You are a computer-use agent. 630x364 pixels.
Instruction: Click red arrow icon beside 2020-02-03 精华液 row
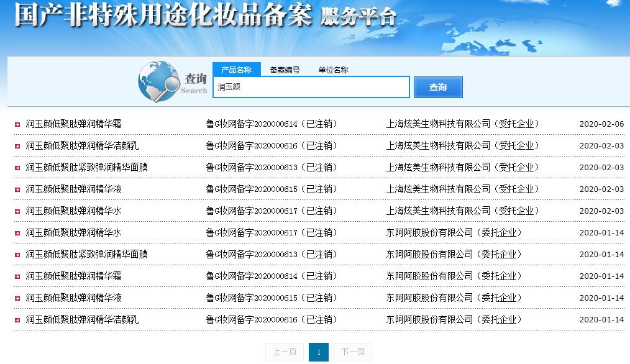[x=17, y=189]
